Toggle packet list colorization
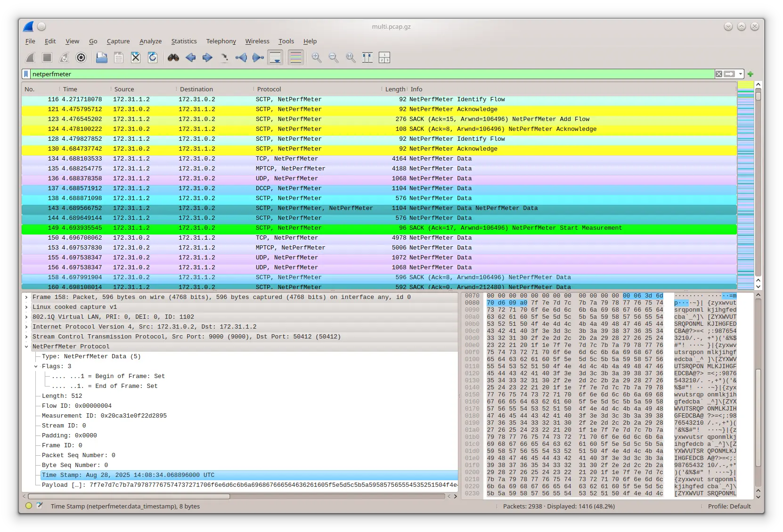 pyautogui.click(x=296, y=57)
